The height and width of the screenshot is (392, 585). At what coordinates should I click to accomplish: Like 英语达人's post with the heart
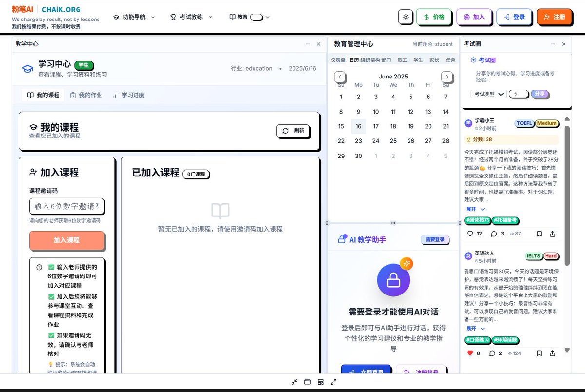pyautogui.click(x=469, y=353)
